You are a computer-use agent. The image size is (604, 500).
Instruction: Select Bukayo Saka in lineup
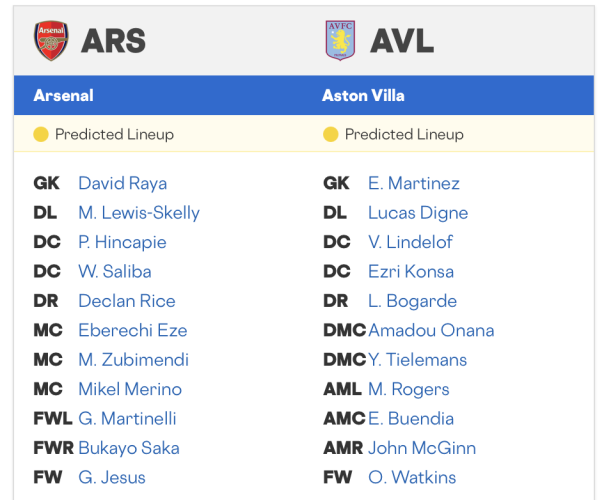[128, 448]
